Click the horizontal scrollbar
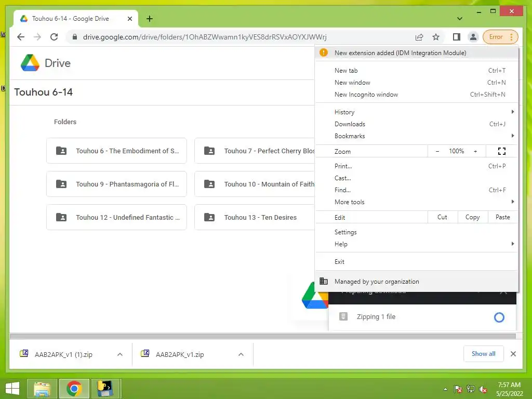 point(262,336)
